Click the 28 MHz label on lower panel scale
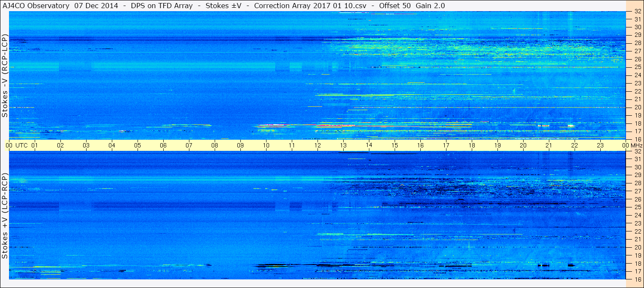The image size is (644, 288). [637, 183]
